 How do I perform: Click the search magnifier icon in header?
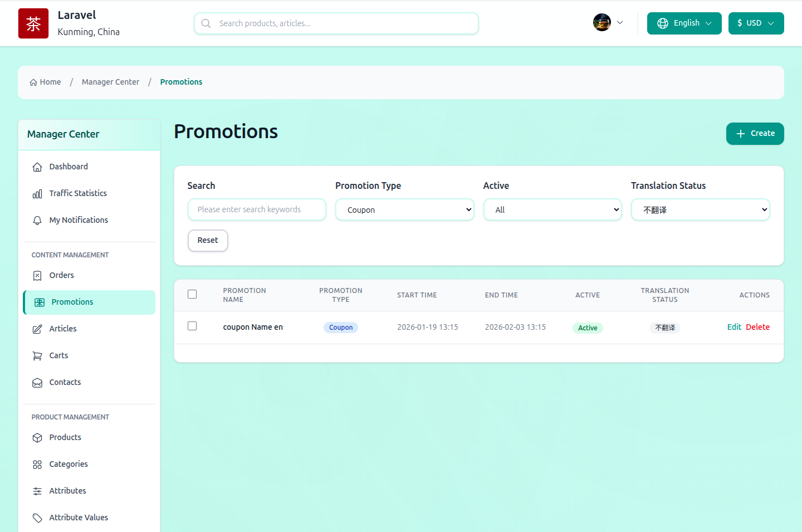pos(206,23)
